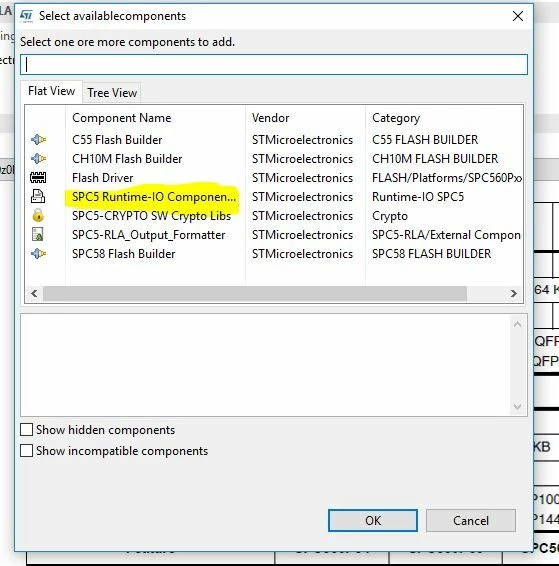Viewport: 559px width, 566px height.
Task: Click the SPC5-RLA_Output_Formatter icon
Action: (38, 234)
